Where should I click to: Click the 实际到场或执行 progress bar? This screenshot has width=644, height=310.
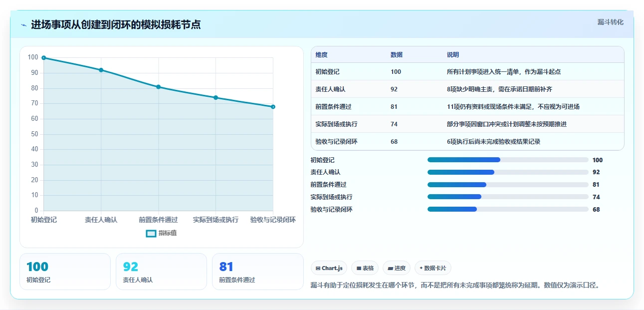point(508,197)
